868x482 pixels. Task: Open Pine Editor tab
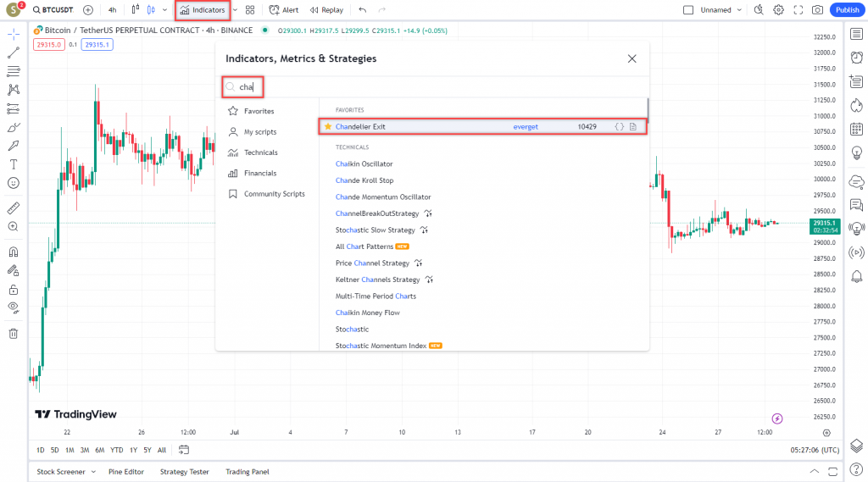(126, 472)
